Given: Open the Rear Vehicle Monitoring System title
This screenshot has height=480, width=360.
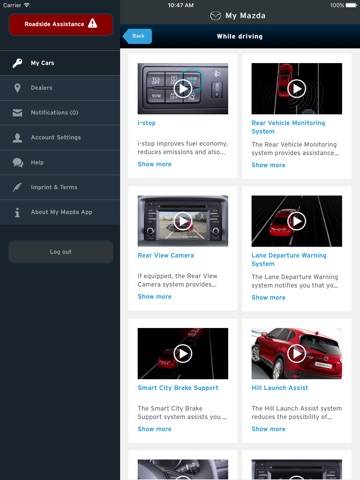Looking at the screenshot, I should [x=288, y=127].
